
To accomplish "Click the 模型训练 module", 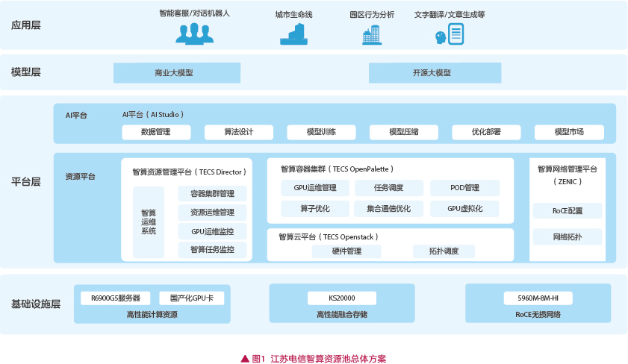I will click(x=321, y=132).
